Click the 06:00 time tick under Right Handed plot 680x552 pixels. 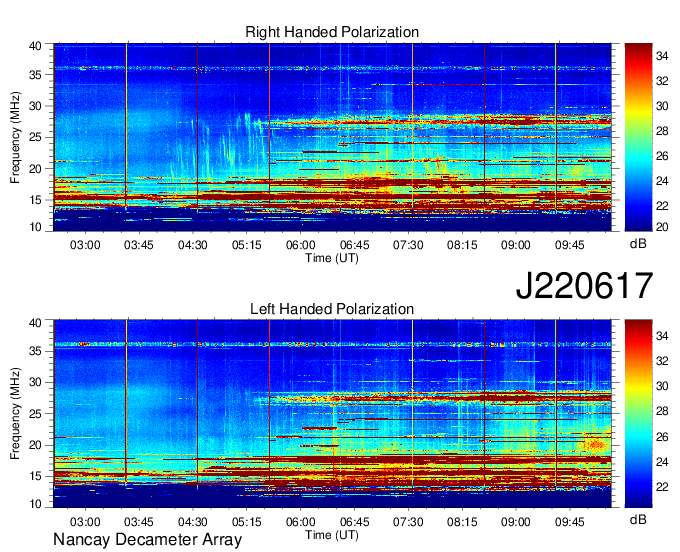(x=301, y=245)
